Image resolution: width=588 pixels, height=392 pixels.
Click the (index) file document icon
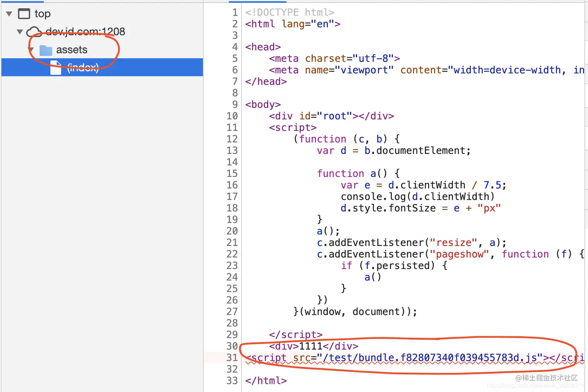pyautogui.click(x=56, y=68)
